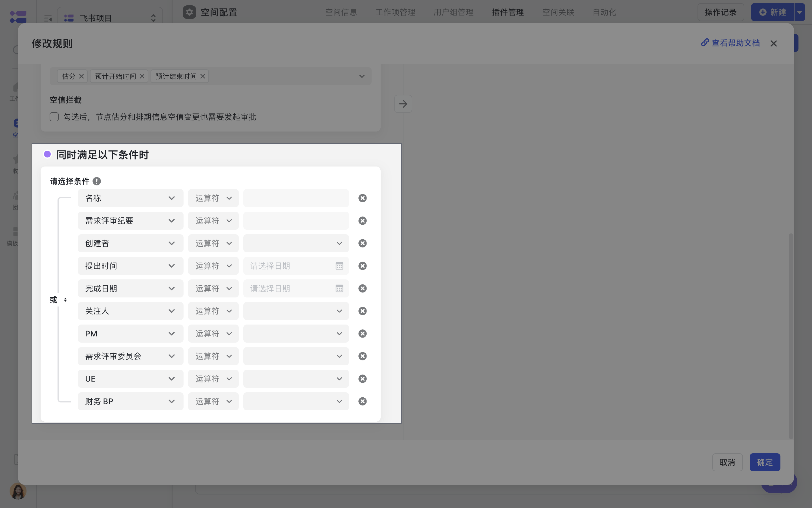Image resolution: width=812 pixels, height=508 pixels.
Task: Remove the 预计开始时间 tag
Action: 142,76
